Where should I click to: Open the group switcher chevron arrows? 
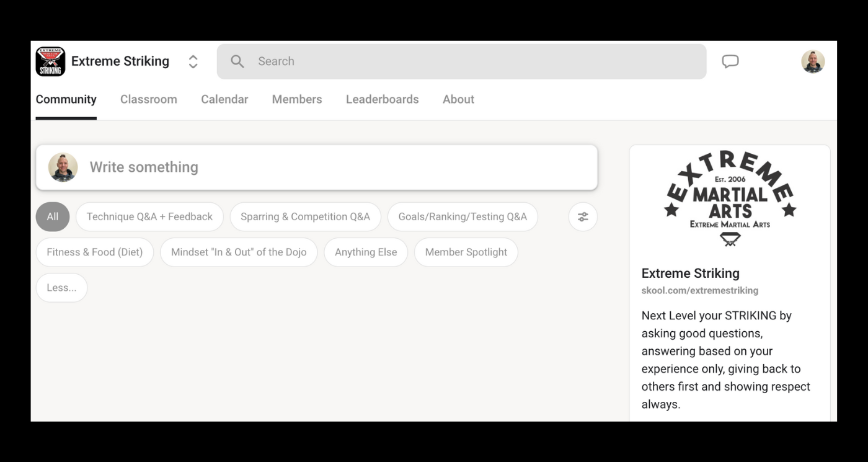pyautogui.click(x=193, y=61)
